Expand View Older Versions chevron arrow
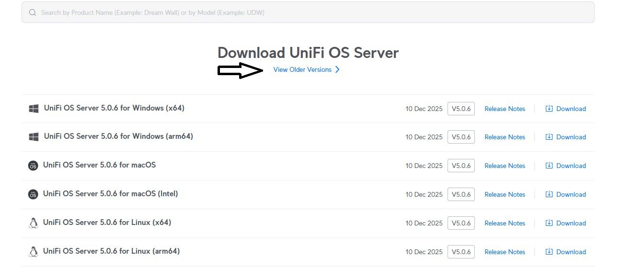This screenshot has width=644, height=280. [x=337, y=70]
